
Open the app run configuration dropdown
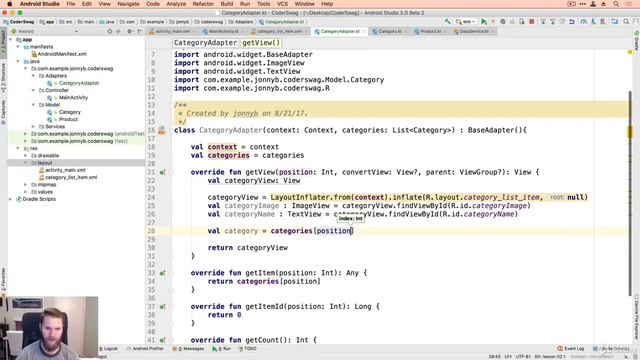(x=466, y=22)
